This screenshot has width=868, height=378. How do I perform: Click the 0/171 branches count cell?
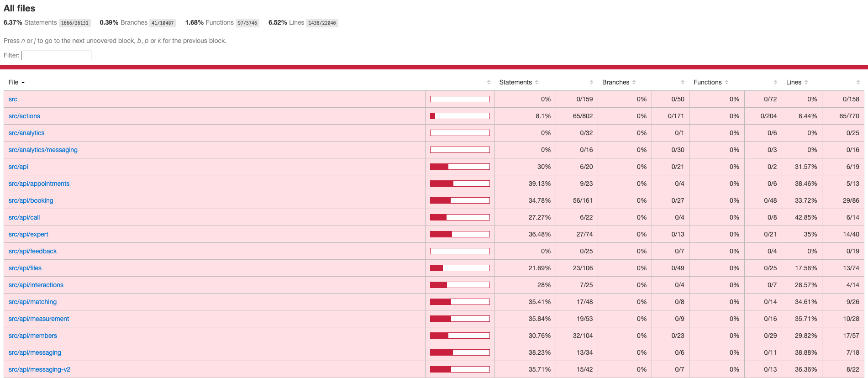[670, 116]
